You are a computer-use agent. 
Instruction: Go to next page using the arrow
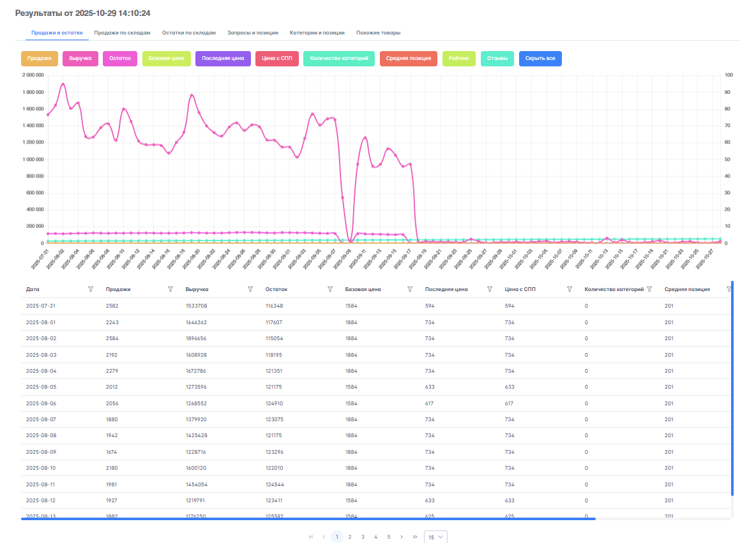(x=402, y=537)
